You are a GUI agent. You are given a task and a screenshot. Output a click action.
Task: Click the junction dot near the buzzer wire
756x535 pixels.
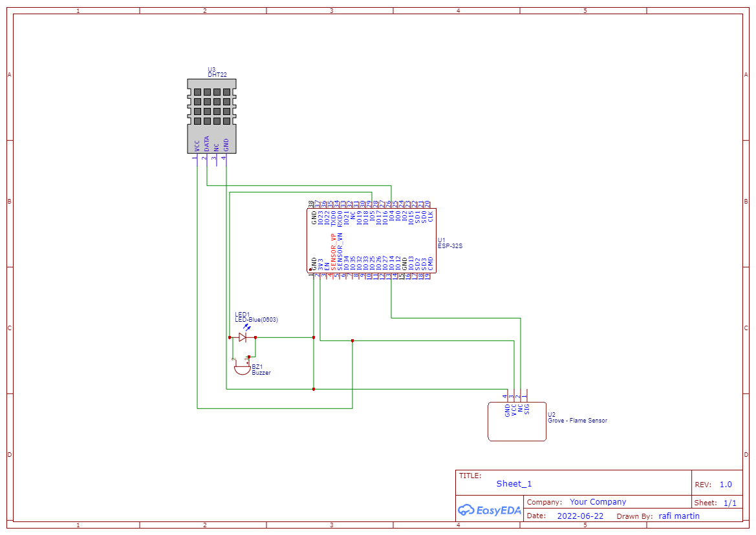point(249,356)
